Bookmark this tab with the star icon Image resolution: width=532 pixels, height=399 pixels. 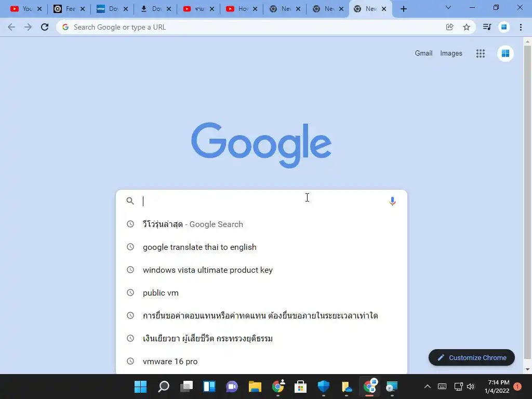pyautogui.click(x=467, y=27)
